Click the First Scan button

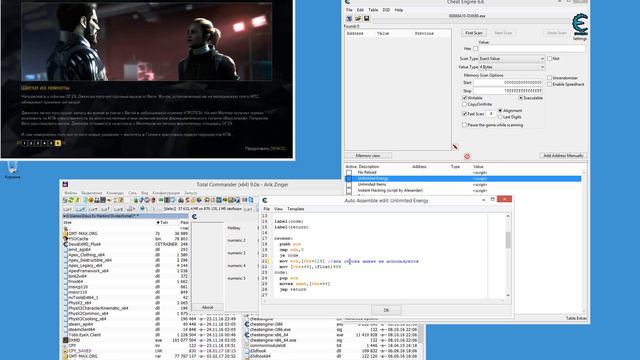[474, 33]
